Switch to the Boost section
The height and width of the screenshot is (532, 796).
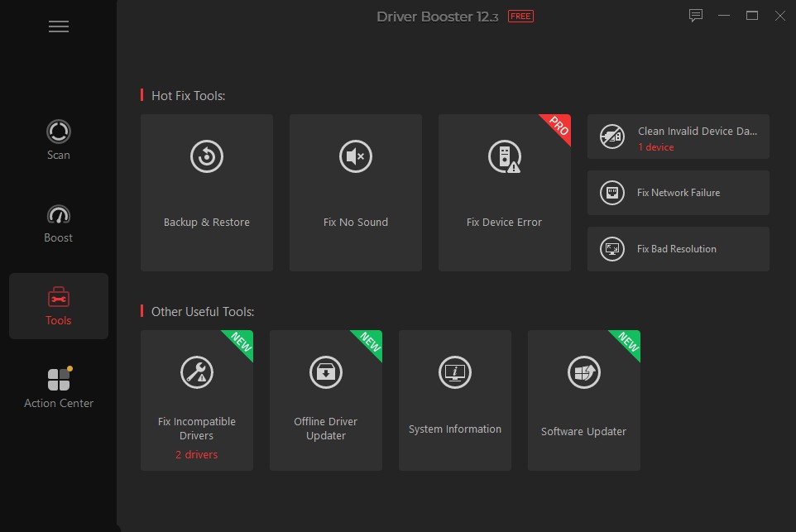pyautogui.click(x=58, y=223)
